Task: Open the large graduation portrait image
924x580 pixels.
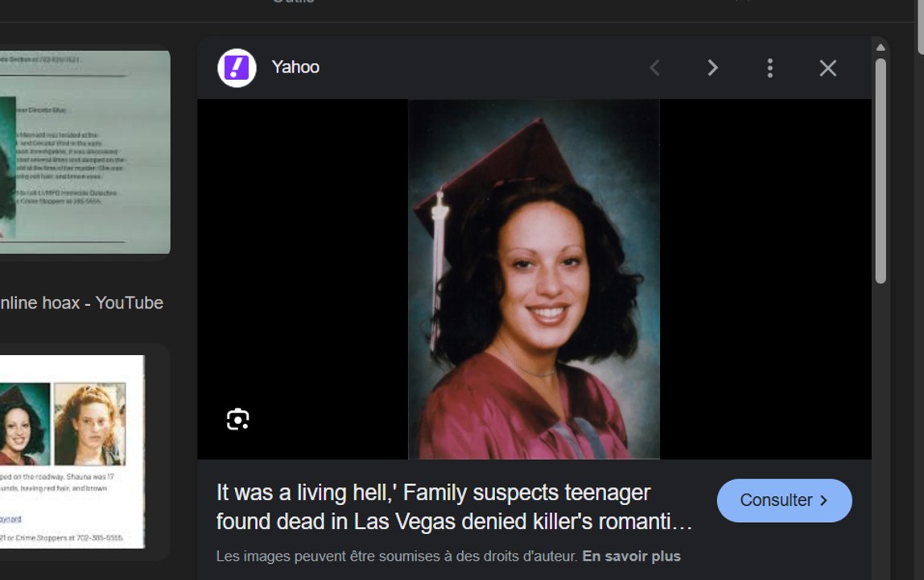Action: pos(534,279)
